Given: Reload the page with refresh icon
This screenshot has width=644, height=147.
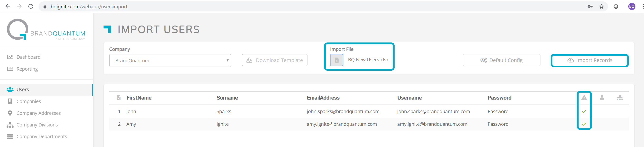Looking at the screenshot, I should [x=31, y=6].
